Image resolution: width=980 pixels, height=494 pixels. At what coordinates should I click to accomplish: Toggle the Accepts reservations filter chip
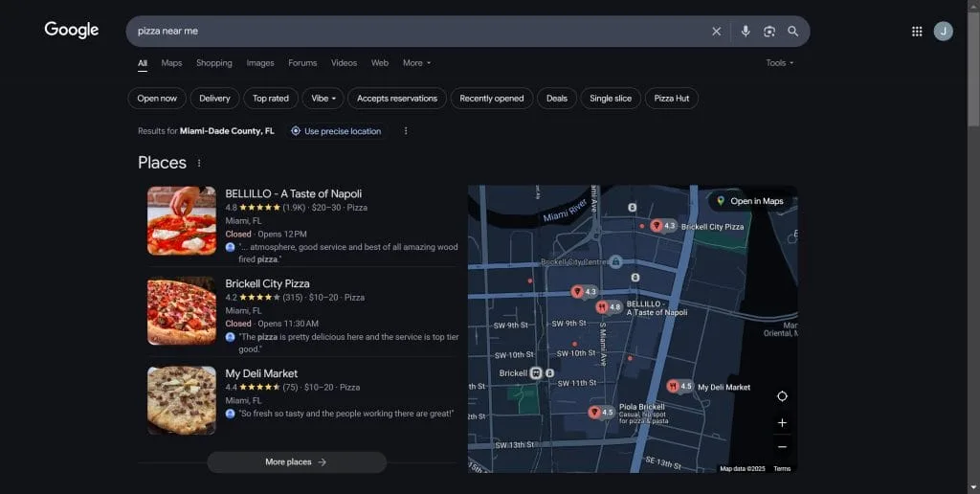(397, 99)
